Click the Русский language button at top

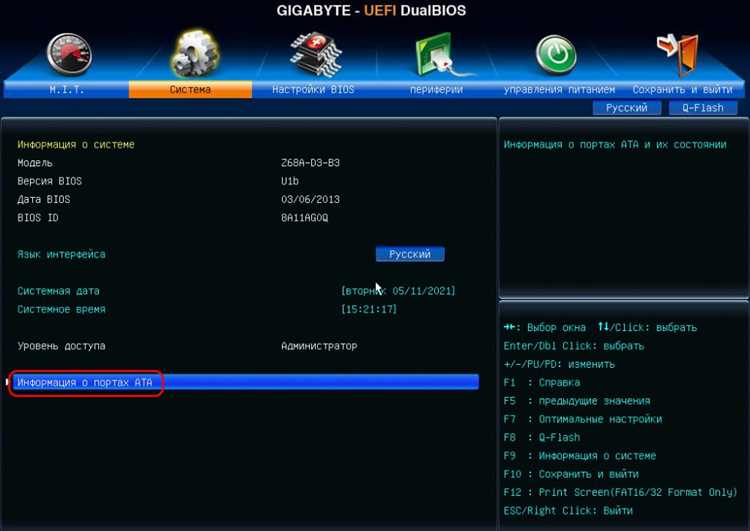click(627, 108)
